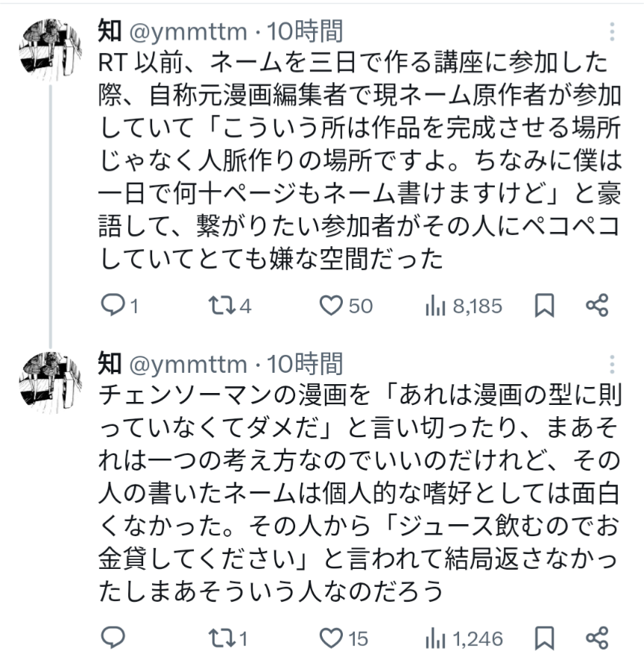The width and height of the screenshot is (644, 654).
Task: Retweet the チェンソーマン tweet
Action: click(221, 638)
